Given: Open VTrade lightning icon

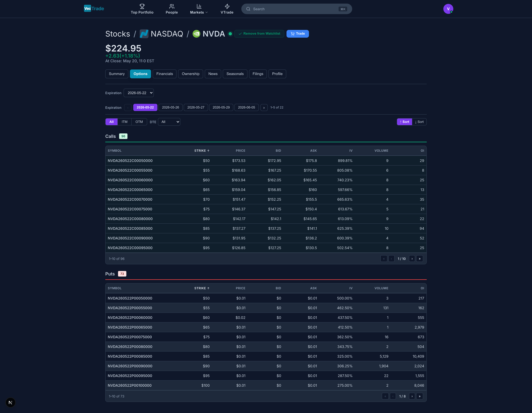Looking at the screenshot, I should tap(227, 6).
